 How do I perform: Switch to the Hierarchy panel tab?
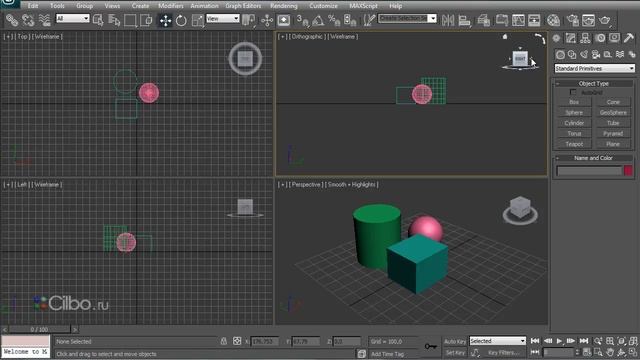pyautogui.click(x=585, y=38)
